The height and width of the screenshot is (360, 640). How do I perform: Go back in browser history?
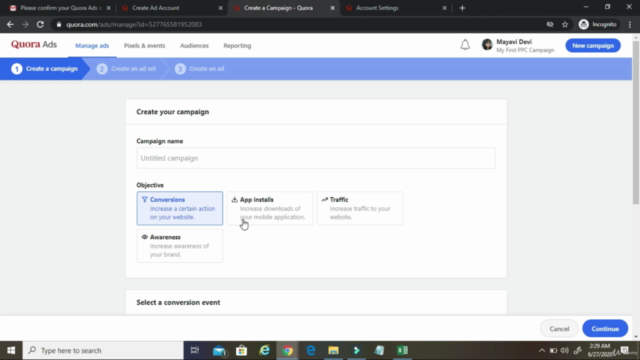(10, 24)
